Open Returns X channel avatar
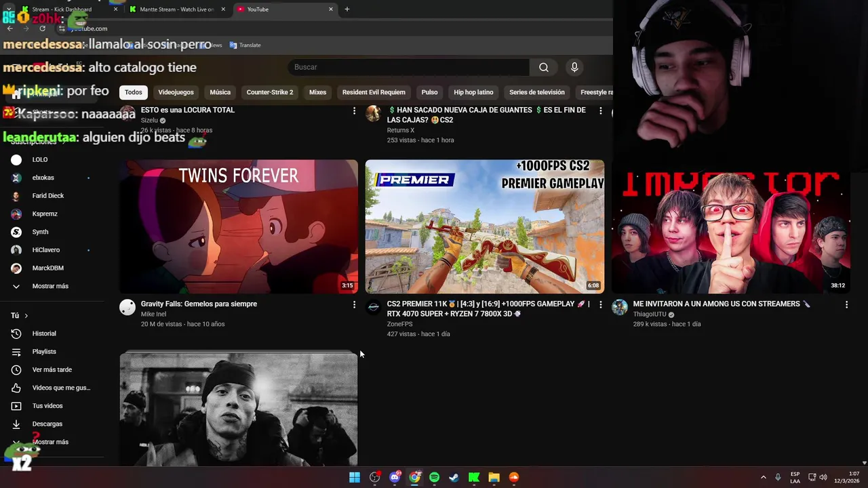Image resolution: width=868 pixels, height=488 pixels. pyautogui.click(x=374, y=113)
